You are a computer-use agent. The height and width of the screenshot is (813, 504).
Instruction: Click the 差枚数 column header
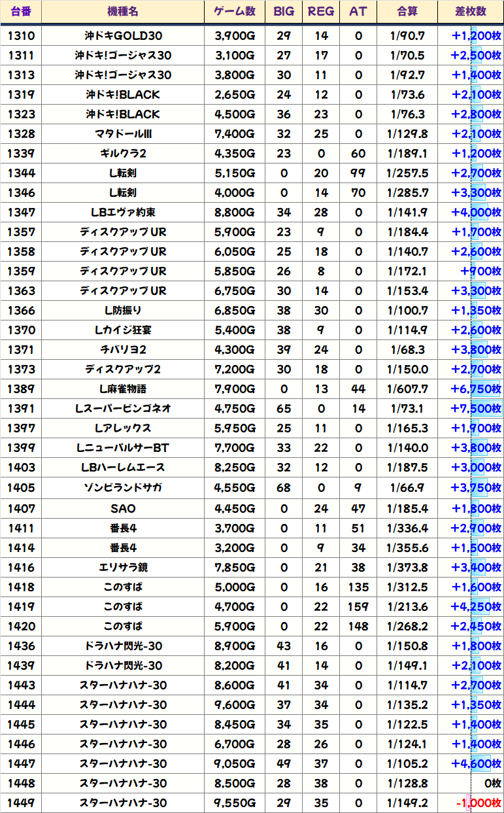tap(471, 12)
